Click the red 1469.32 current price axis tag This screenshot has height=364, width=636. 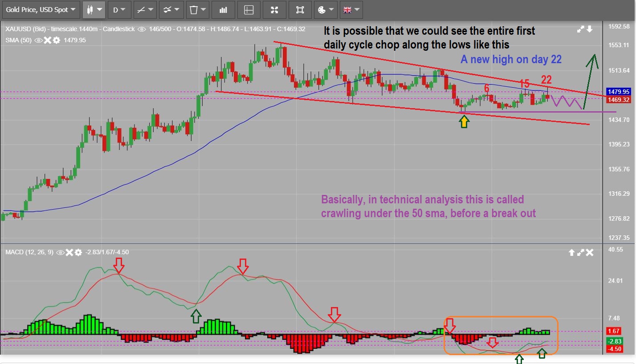pyautogui.click(x=619, y=100)
